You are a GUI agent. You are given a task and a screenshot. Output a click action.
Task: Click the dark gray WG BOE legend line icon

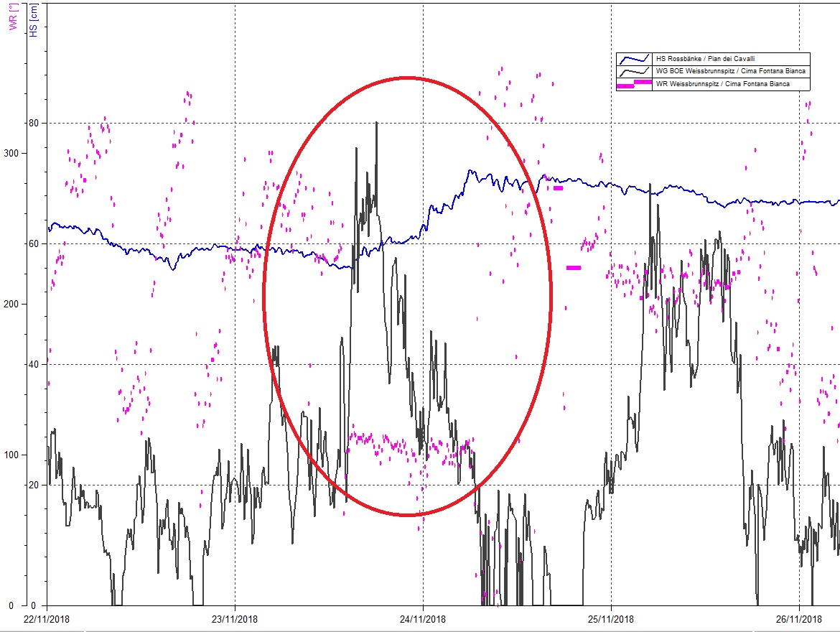click(x=634, y=72)
